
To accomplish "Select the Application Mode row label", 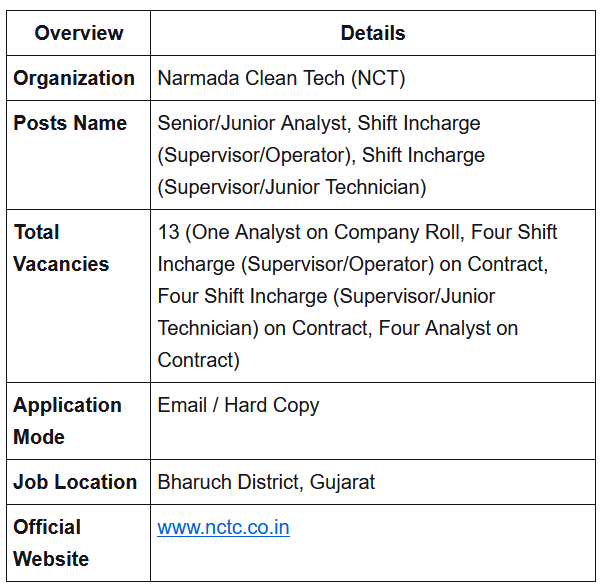I will pyautogui.click(x=67, y=421).
